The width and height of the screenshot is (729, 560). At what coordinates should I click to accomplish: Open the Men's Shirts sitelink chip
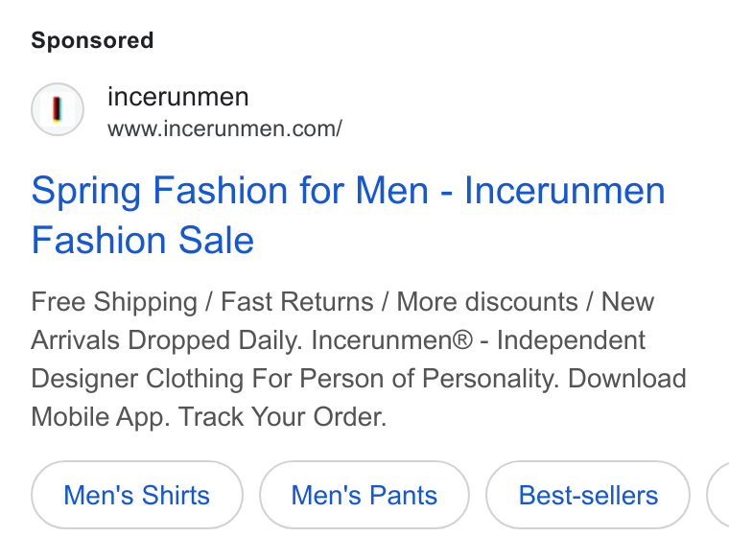click(x=136, y=495)
